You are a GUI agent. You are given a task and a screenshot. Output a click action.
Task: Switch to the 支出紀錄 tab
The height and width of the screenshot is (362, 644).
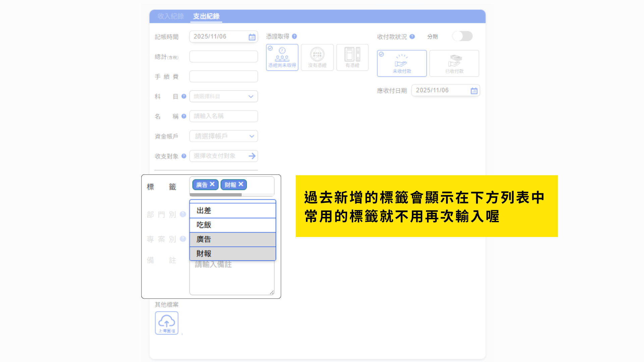pyautogui.click(x=206, y=16)
